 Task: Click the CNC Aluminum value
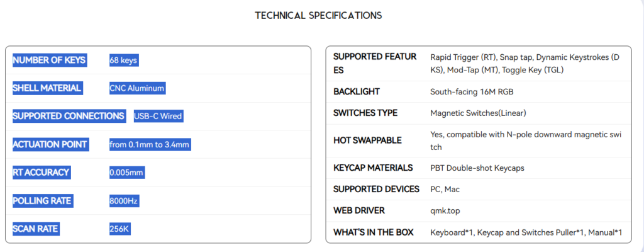137,88
